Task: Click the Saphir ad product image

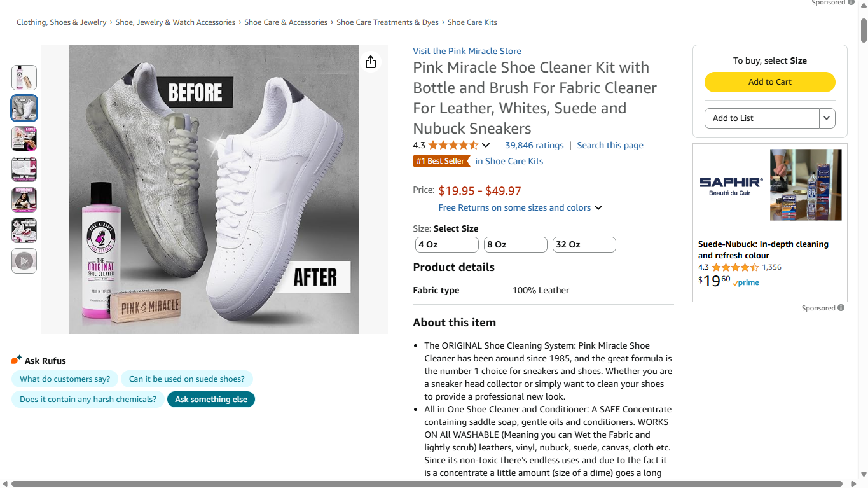Action: point(806,185)
